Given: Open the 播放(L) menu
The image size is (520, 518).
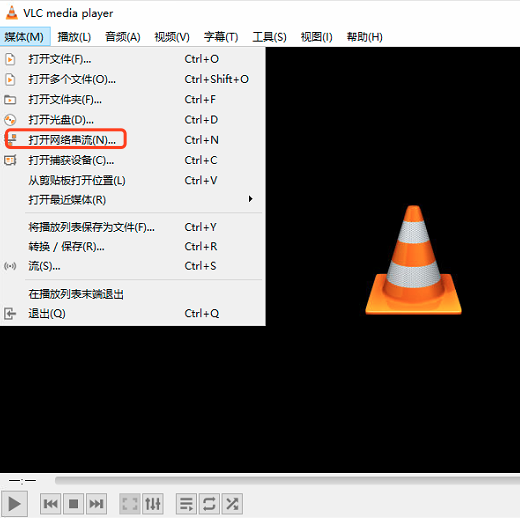Looking at the screenshot, I should [74, 37].
